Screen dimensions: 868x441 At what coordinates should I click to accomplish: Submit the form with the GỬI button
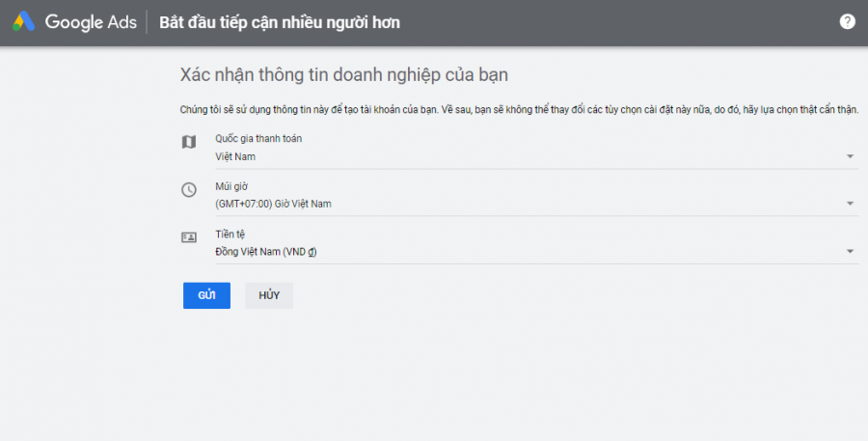[206, 295]
